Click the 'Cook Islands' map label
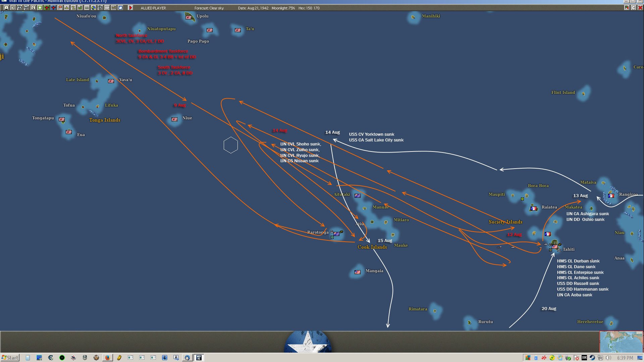 coord(372,247)
